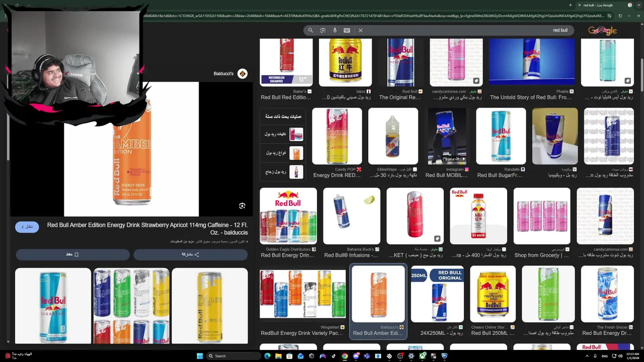Open Microsoft Teams from the taskbar
The height and width of the screenshot is (362, 644).
367,356
